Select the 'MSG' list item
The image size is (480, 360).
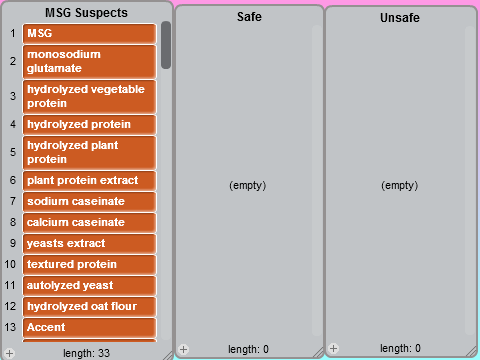tap(89, 33)
